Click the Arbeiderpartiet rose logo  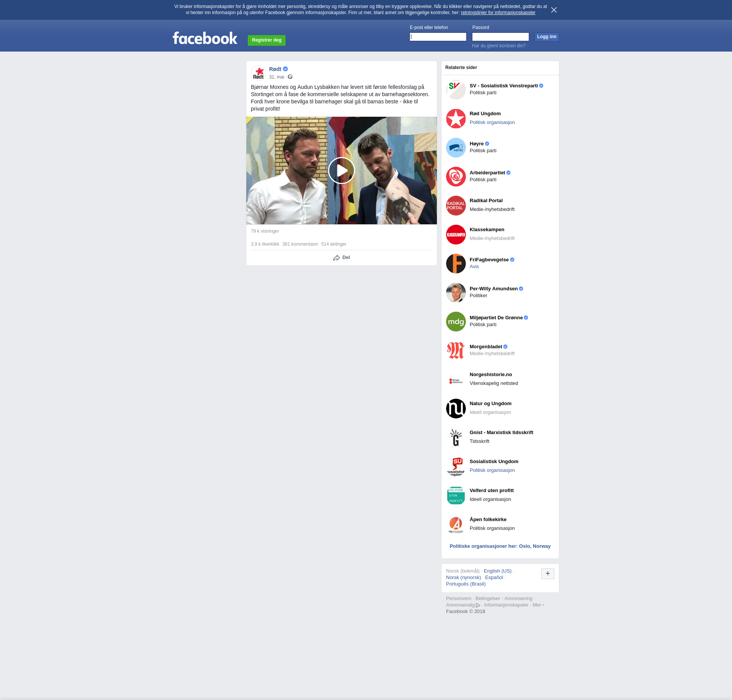click(456, 177)
